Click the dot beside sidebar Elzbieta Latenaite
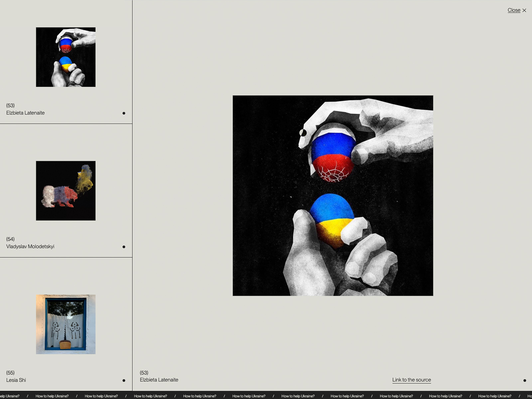The image size is (532, 399). point(124,113)
